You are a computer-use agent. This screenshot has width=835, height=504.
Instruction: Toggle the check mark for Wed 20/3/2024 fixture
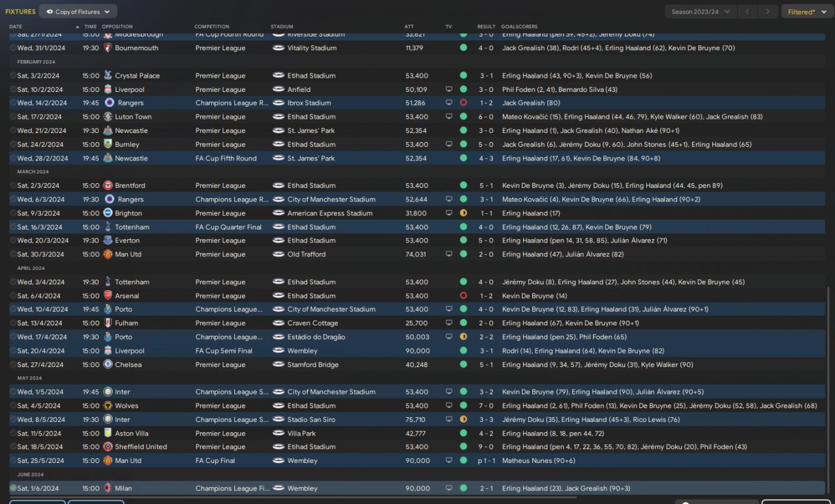point(13,241)
